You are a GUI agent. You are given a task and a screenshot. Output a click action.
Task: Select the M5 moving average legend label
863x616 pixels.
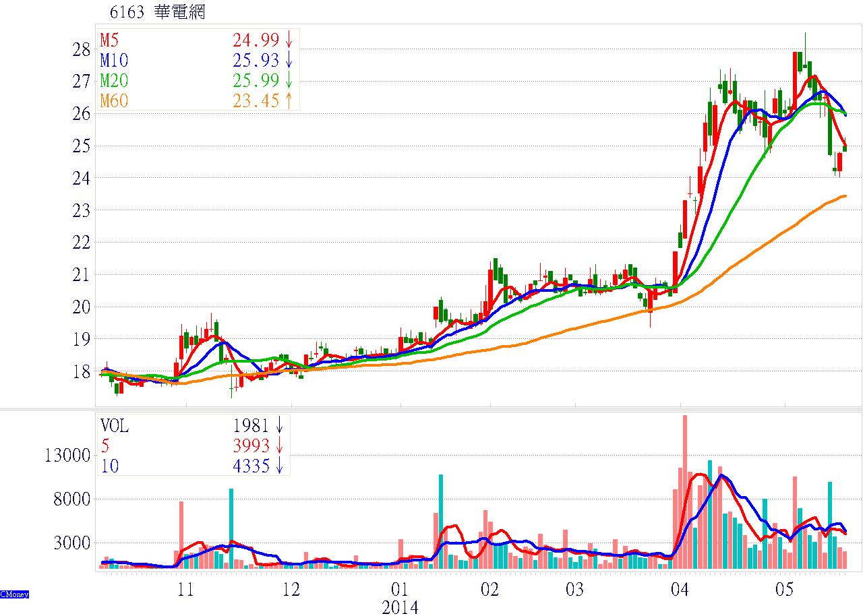tap(110, 39)
